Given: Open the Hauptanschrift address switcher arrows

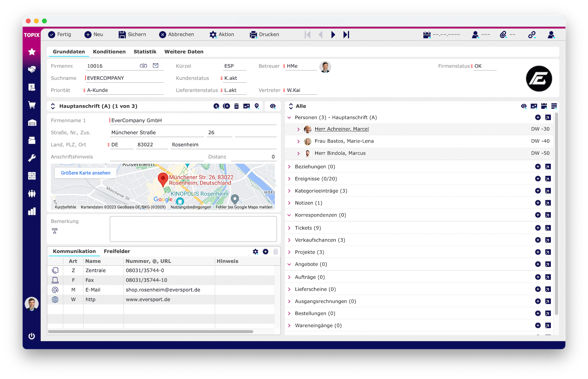Looking at the screenshot, I should (x=53, y=106).
